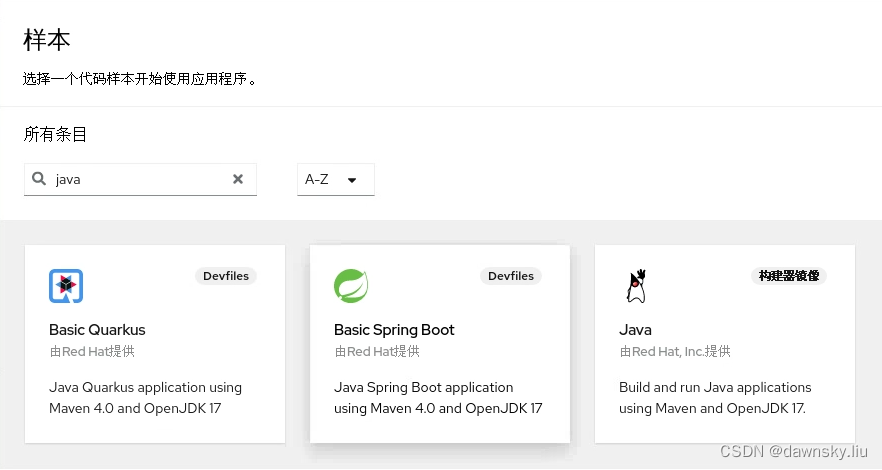Image resolution: width=882 pixels, height=470 pixels.
Task: Open the Basic Quarkus sample title
Action: [x=97, y=329]
